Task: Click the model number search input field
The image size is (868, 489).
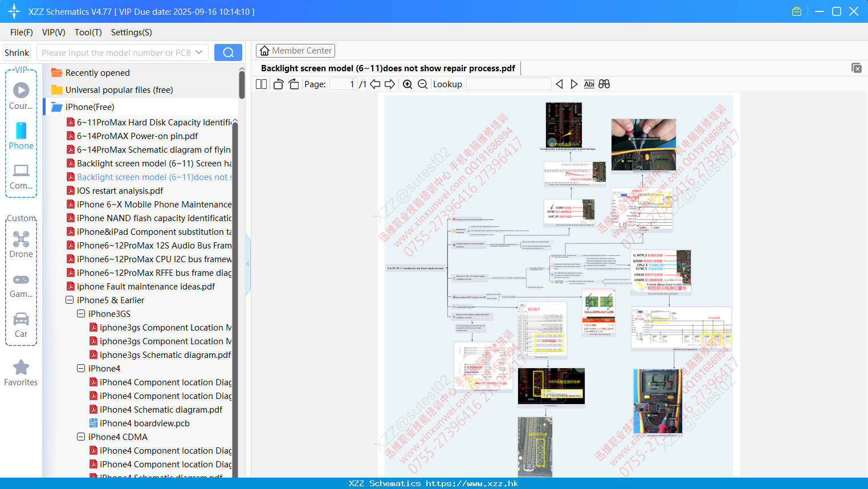Action: [116, 52]
